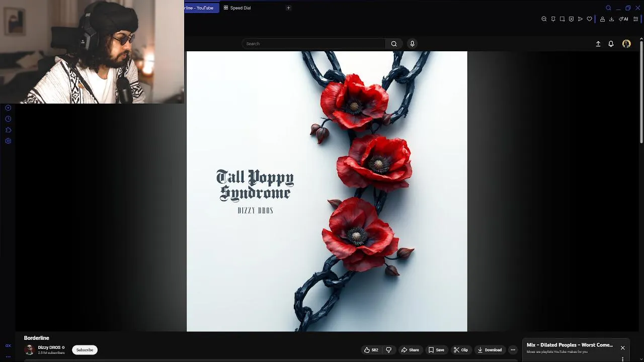Open the mix panel three-dot menu
This screenshot has height=362, width=644.
pos(622,359)
